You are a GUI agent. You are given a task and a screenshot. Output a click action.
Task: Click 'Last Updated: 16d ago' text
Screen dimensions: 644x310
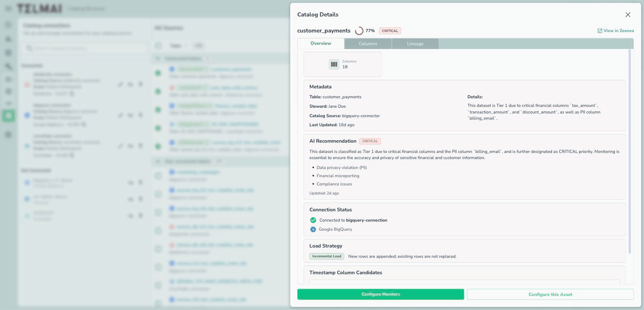click(x=332, y=125)
